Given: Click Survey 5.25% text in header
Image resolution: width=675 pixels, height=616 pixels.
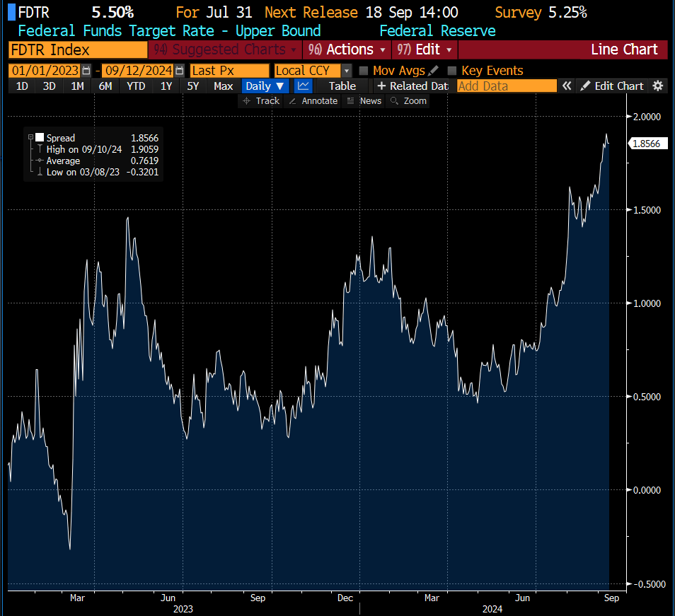Looking at the screenshot, I should pos(541,13).
